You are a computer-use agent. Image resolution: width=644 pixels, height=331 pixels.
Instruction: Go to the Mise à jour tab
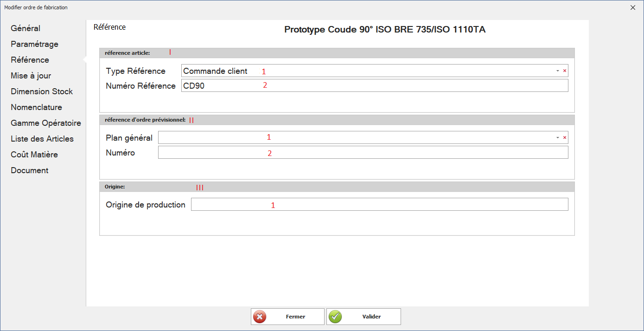click(x=31, y=76)
